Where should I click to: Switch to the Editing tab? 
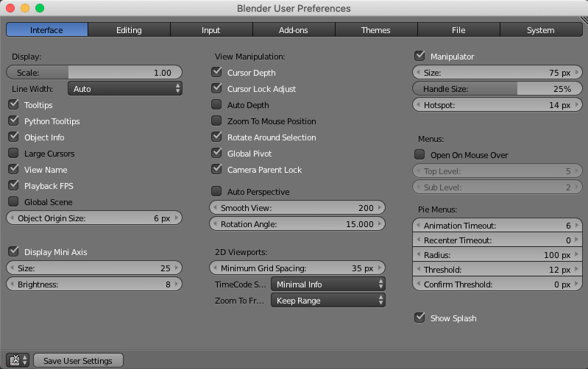[129, 29]
